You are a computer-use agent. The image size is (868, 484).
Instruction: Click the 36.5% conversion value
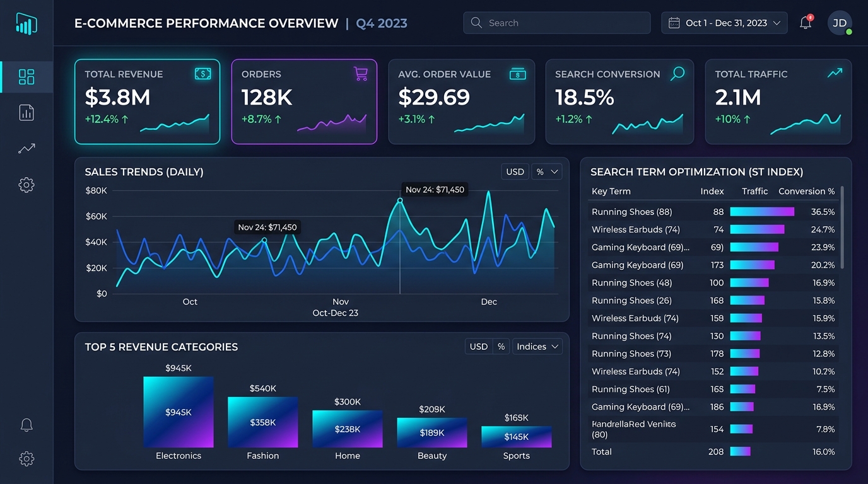pyautogui.click(x=823, y=212)
